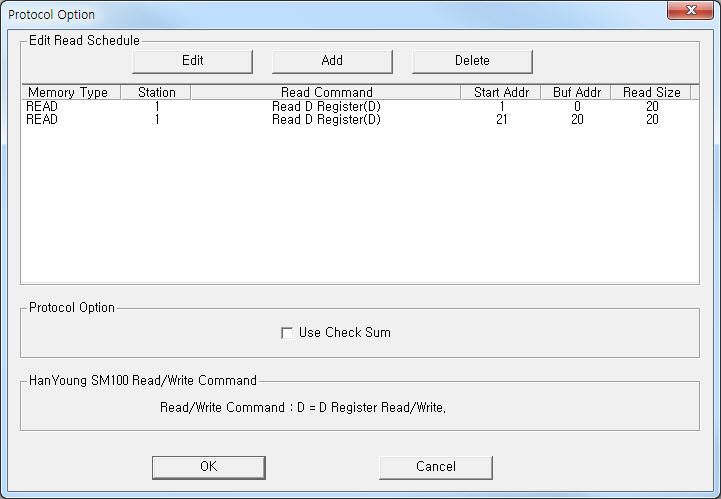This screenshot has height=499, width=721.
Task: Cancel the Protocol Option dialog
Action: (435, 467)
